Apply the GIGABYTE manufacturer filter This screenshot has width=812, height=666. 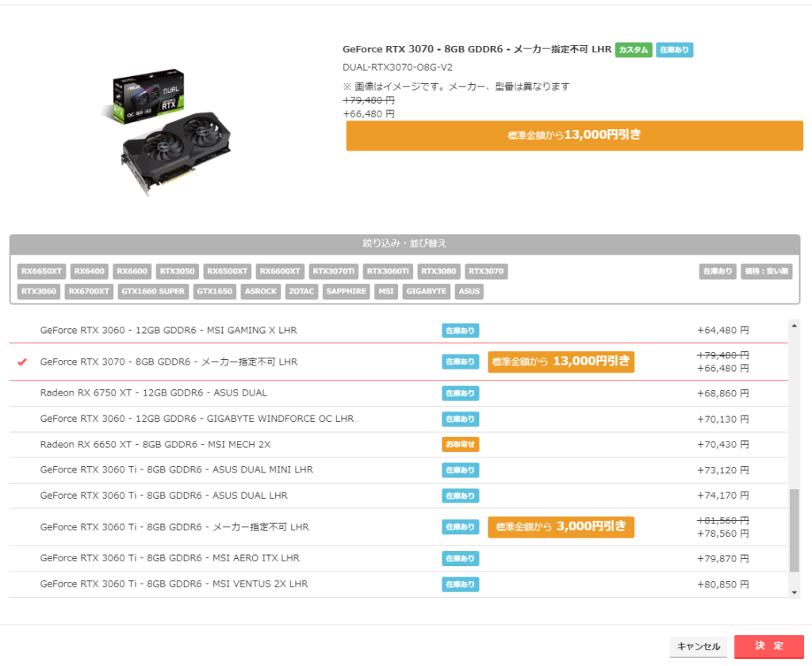427,291
